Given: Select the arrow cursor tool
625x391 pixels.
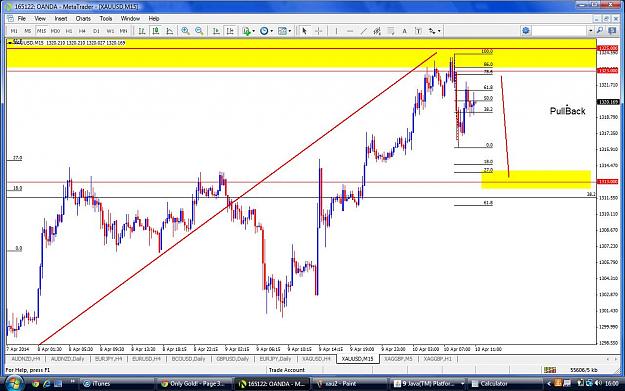Looking at the screenshot, I should pyautogui.click(x=305, y=31).
